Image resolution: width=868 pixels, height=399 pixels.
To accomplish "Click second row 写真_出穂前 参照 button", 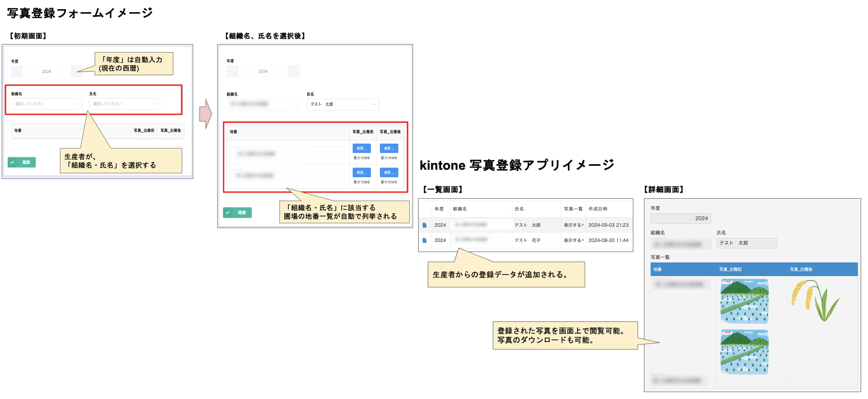I will click(x=361, y=173).
